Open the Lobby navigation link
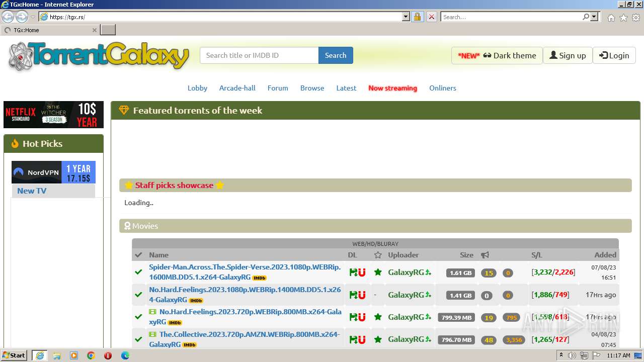 (x=197, y=88)
